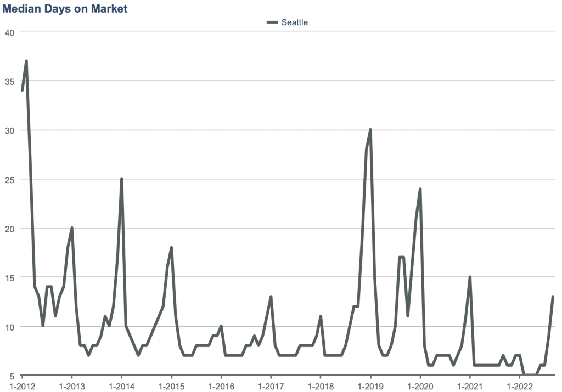Click the 2019 peak at 30 days
The width and height of the screenshot is (562, 392).
(370, 130)
